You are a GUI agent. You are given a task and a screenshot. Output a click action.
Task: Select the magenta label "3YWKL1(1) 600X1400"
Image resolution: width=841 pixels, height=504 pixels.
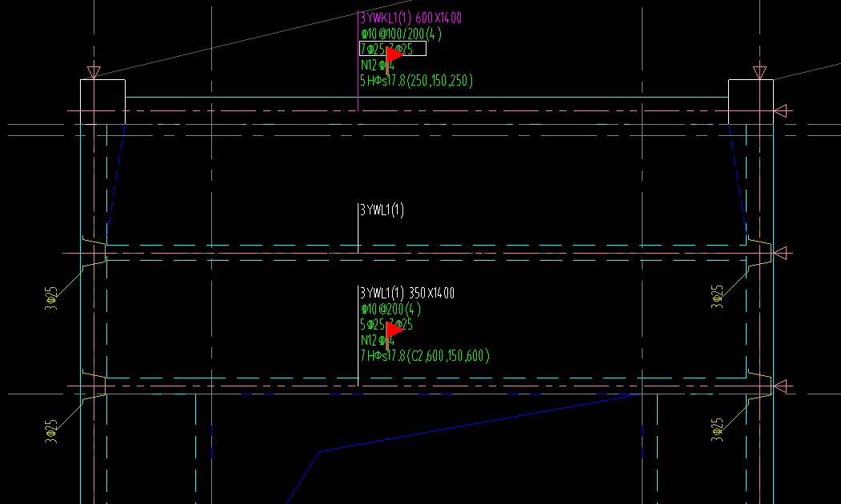410,18
